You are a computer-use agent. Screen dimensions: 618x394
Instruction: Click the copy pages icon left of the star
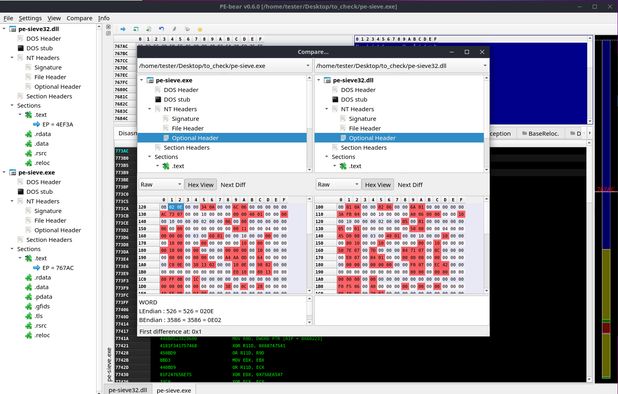point(187,29)
